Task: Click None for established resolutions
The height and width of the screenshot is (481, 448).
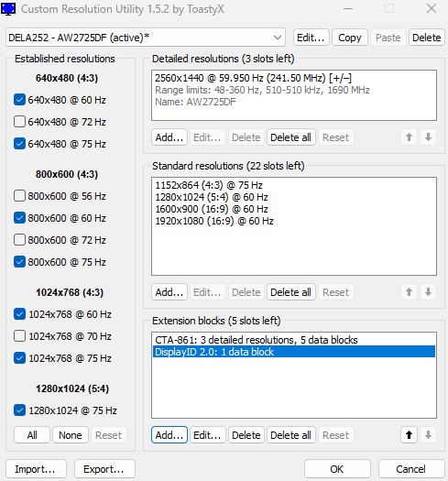Action: click(71, 435)
